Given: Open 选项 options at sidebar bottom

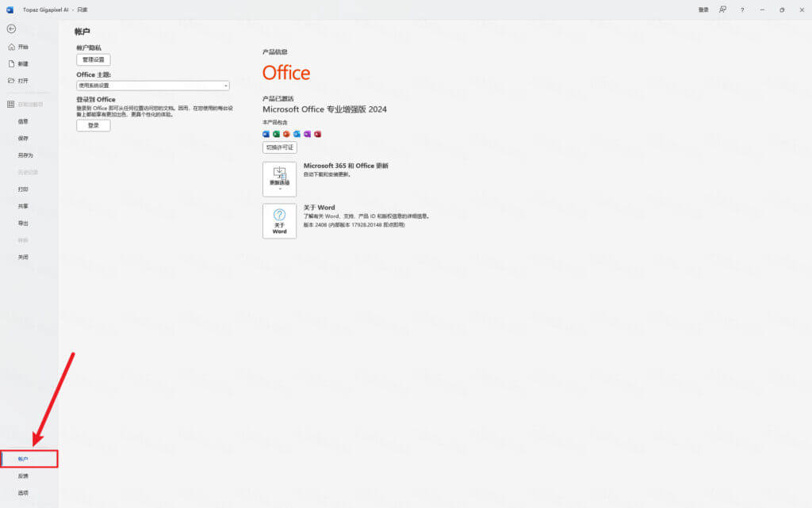Looking at the screenshot, I should (23, 493).
